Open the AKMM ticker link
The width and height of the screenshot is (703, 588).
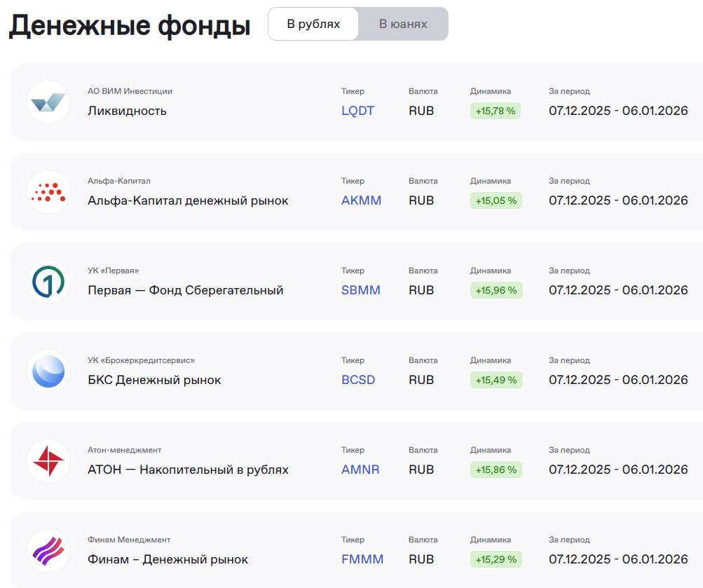tap(362, 200)
